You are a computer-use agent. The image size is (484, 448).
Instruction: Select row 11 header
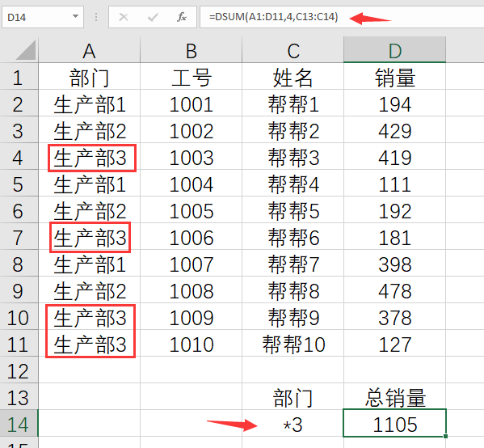(19, 343)
